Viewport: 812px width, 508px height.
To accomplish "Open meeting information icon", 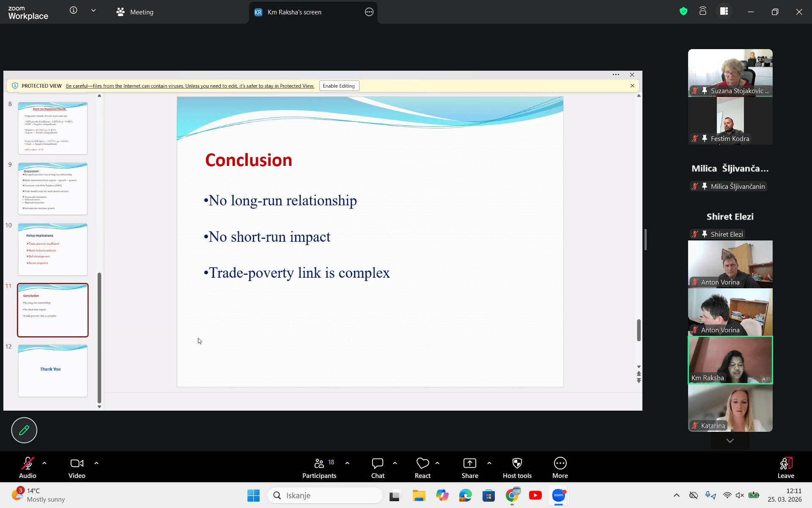I will pos(74,11).
